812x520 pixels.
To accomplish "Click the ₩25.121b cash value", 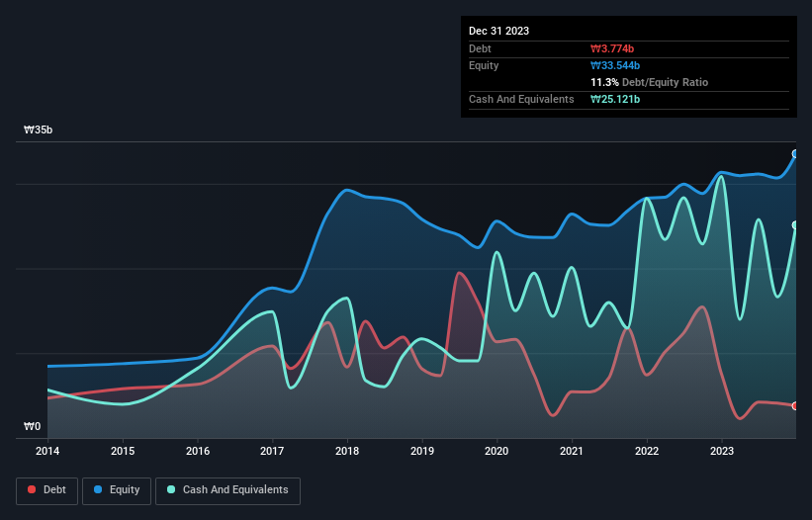I will click(615, 99).
